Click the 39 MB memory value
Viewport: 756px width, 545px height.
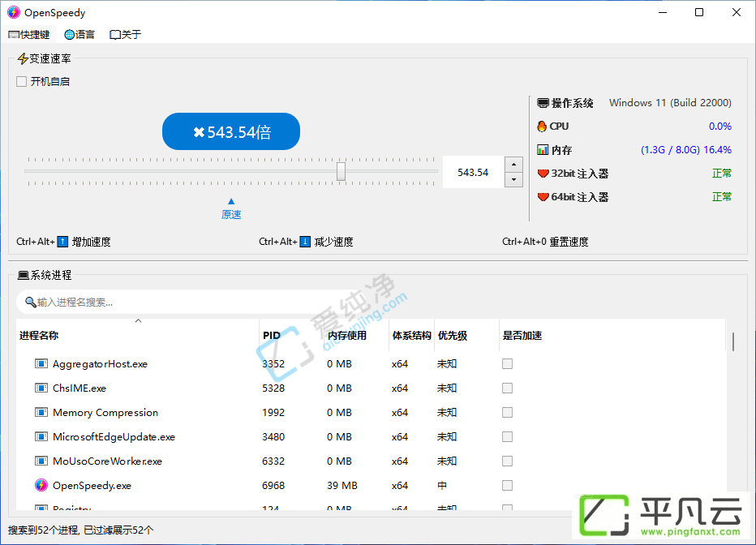click(x=342, y=485)
